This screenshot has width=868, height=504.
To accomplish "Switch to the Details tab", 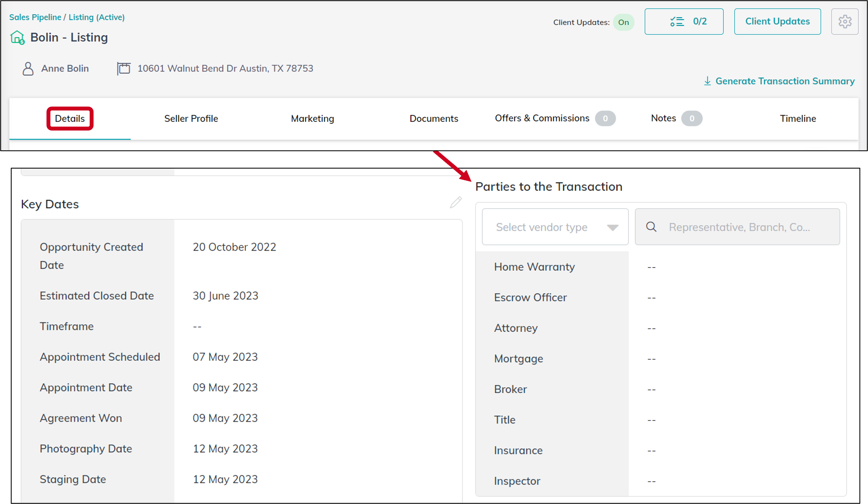I will coord(70,119).
